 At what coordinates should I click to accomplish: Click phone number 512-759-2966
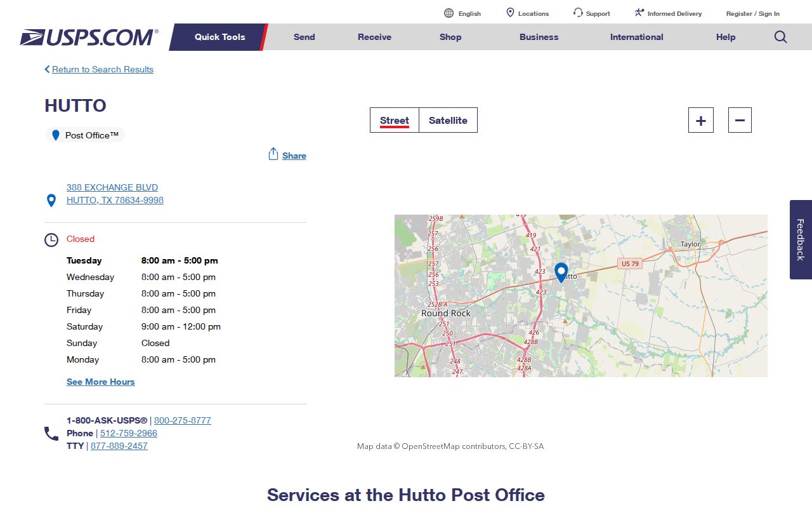(x=129, y=433)
